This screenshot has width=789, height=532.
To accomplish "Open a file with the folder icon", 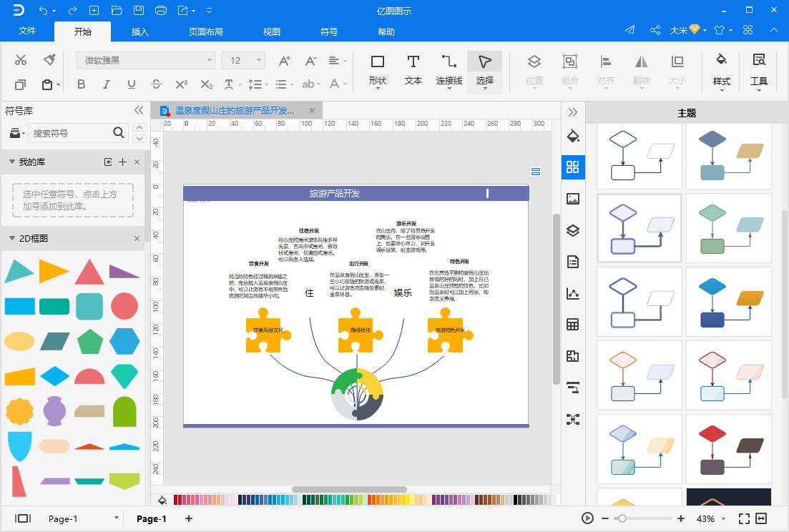I will click(x=116, y=10).
